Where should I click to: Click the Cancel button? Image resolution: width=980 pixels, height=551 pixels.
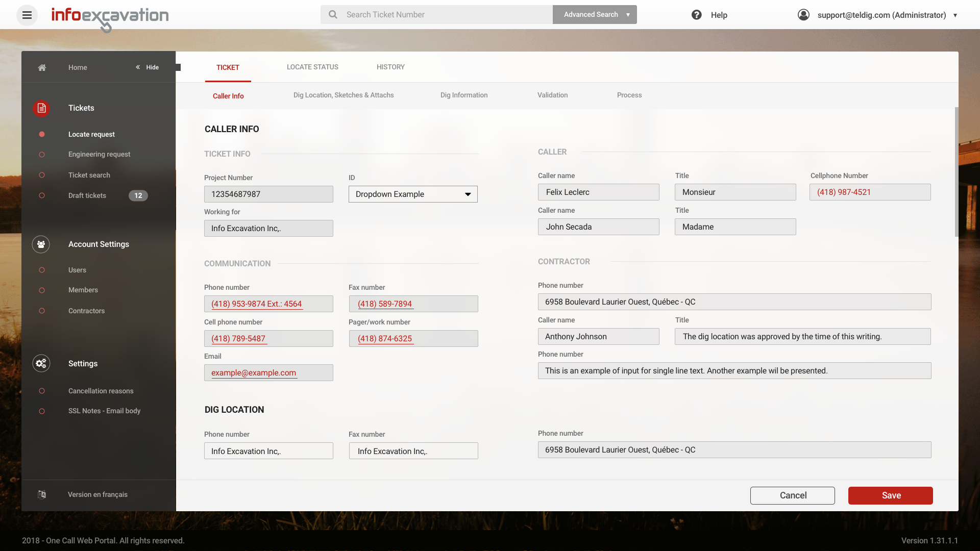792,495
